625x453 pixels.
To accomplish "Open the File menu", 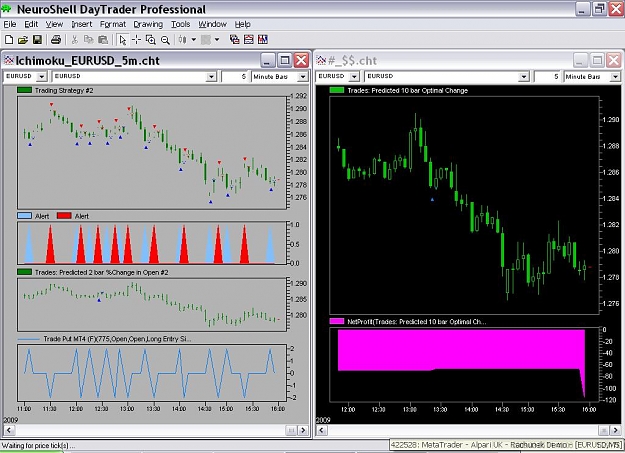I will [10, 24].
